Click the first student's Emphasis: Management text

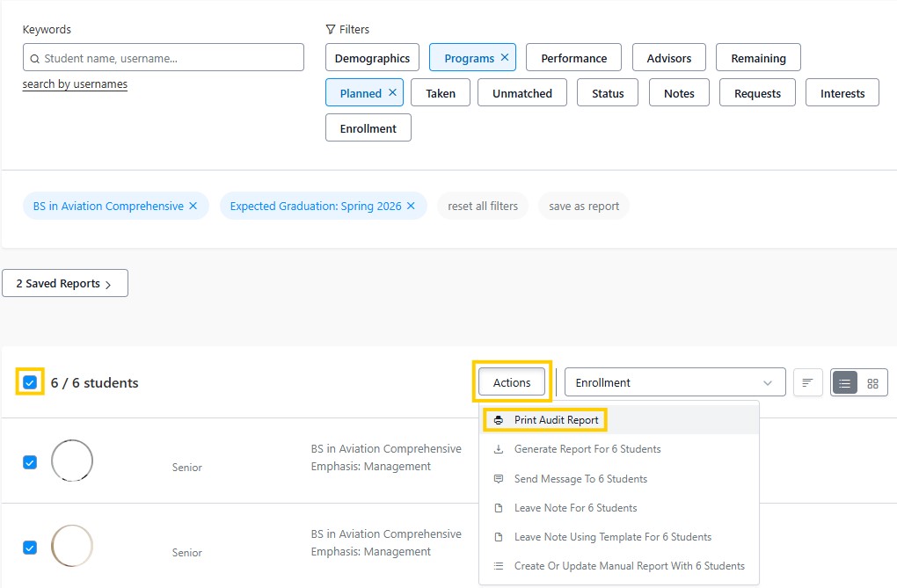coord(371,466)
